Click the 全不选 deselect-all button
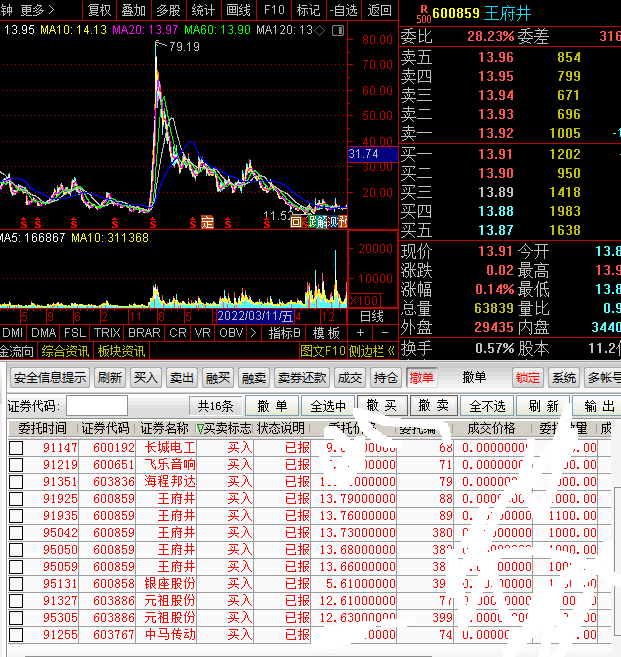The height and width of the screenshot is (657, 621). pyautogui.click(x=487, y=406)
